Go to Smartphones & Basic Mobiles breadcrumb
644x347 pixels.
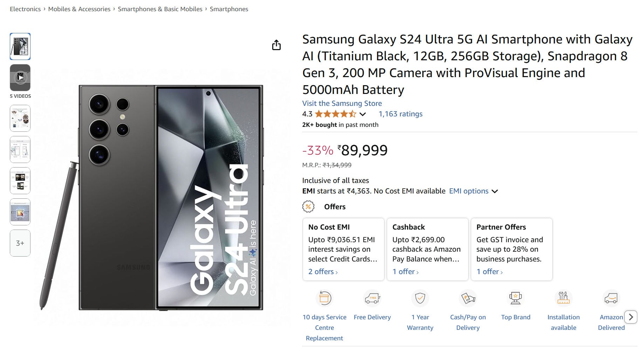(160, 9)
